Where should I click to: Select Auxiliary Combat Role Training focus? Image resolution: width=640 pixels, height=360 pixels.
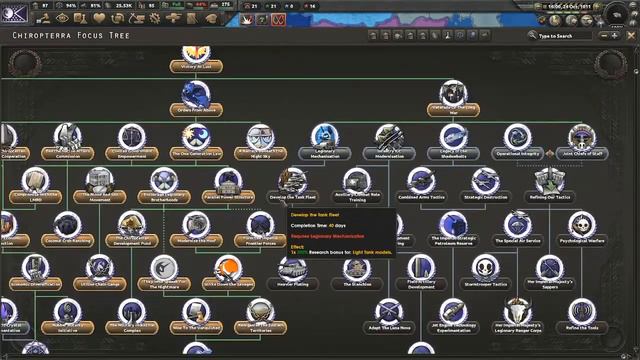[x=357, y=186]
